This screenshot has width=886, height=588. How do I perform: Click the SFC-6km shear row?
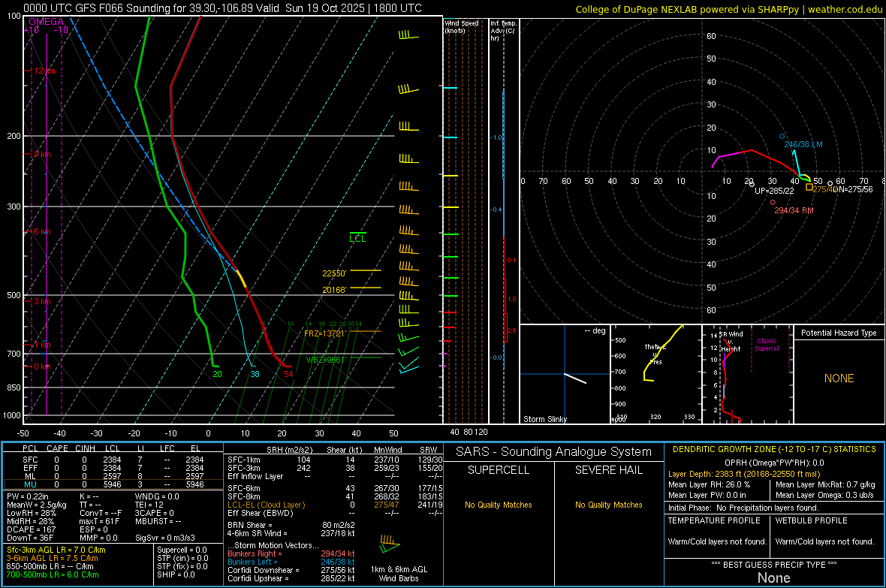click(x=335, y=488)
